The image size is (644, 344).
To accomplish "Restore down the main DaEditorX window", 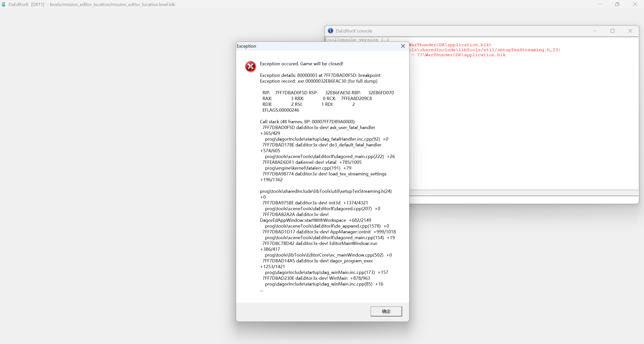I will tap(617, 4).
